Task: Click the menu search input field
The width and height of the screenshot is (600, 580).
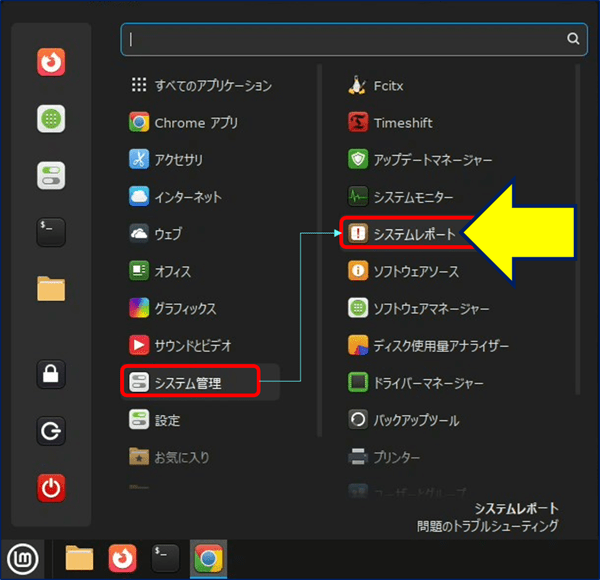Action: pyautogui.click(x=354, y=39)
